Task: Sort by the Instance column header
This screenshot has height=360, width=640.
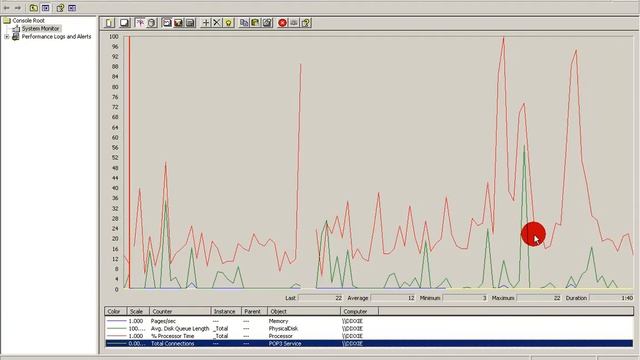Action: coord(226,311)
